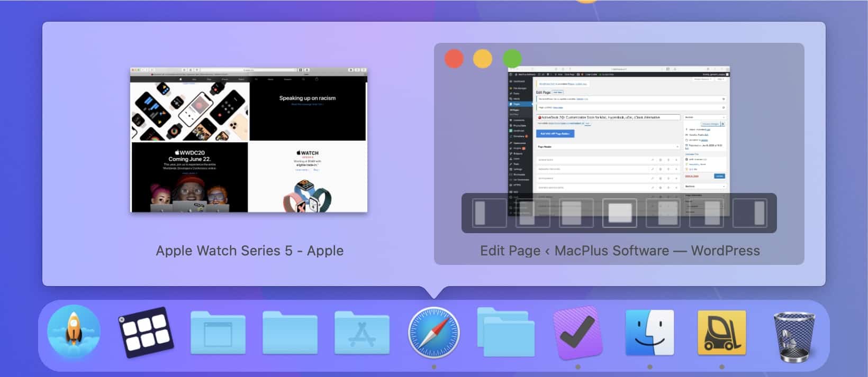Click the label 'Apple Watch Series 5 - Apple'

pyautogui.click(x=250, y=251)
